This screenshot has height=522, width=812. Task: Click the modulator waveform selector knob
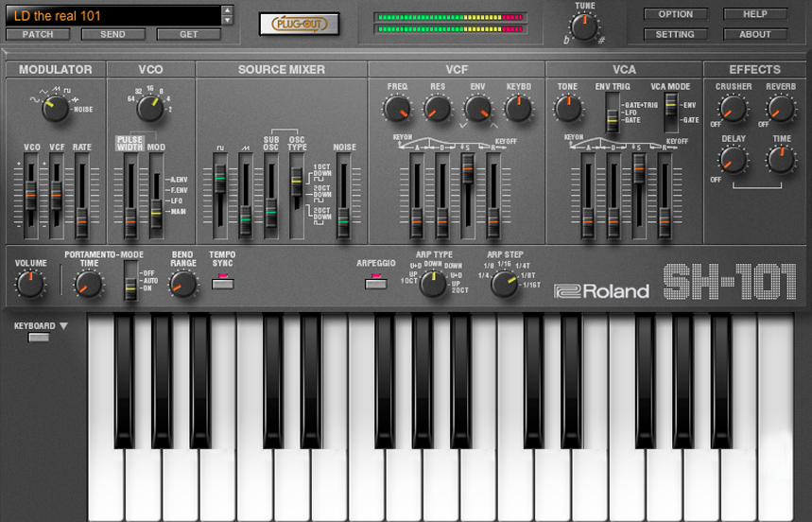[55, 108]
